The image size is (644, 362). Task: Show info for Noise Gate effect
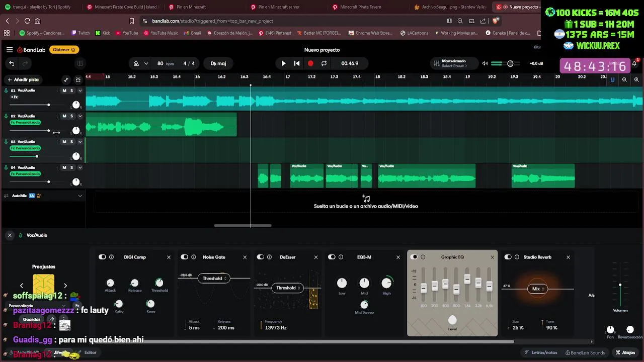tap(194, 257)
